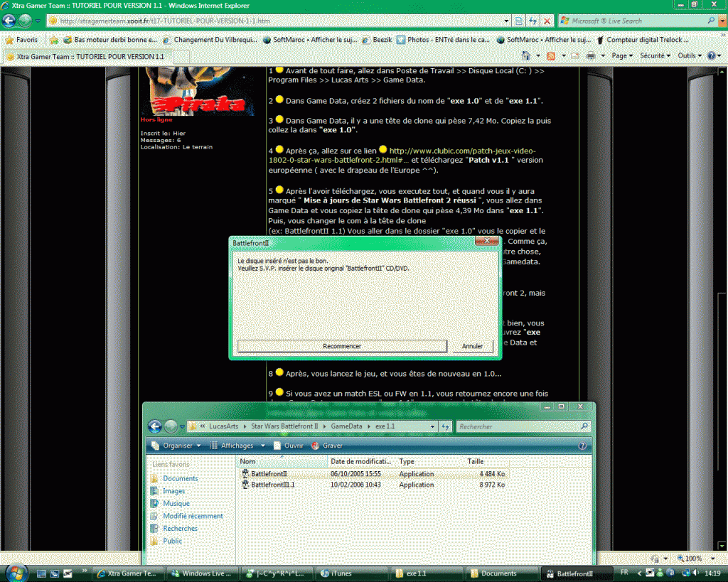Open the Affichages dropdown arrow
Screen dimensions: 728x582
click(263, 446)
